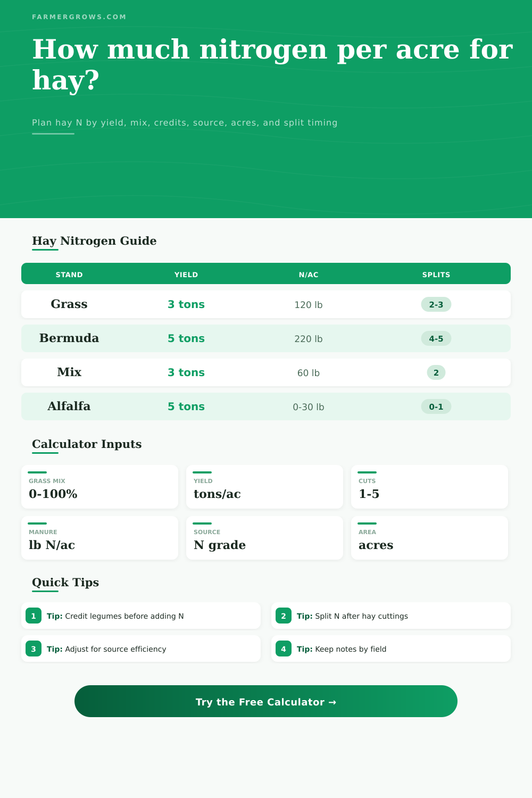Screen dimensions: 532x798
Task: Click the 220 lb nitrogen value
Action: (309, 339)
